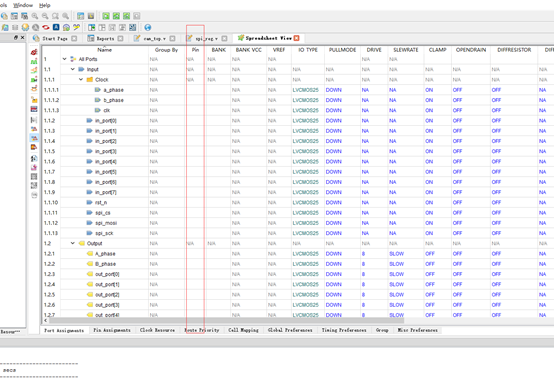
Task: Click the zoom in magnifier icon
Action: (35, 16)
